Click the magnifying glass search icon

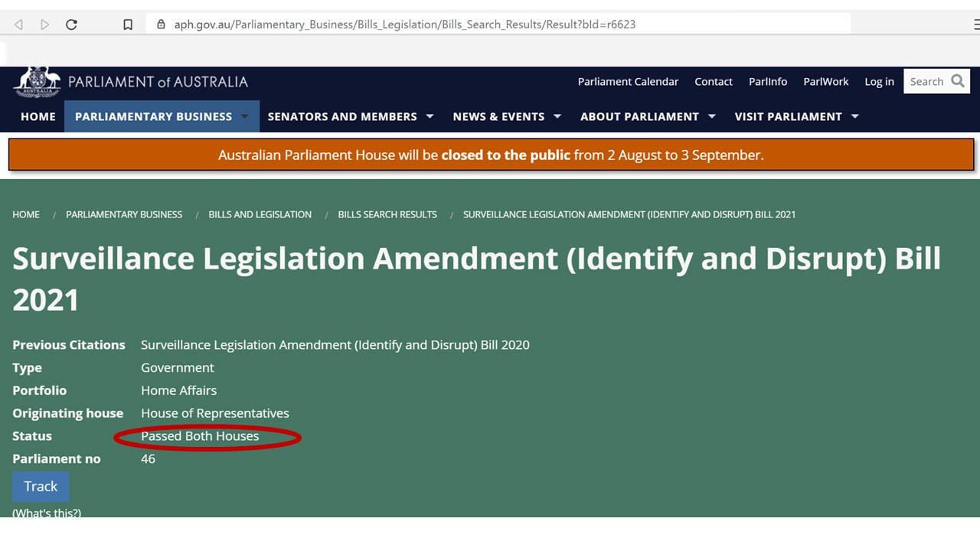click(x=958, y=81)
